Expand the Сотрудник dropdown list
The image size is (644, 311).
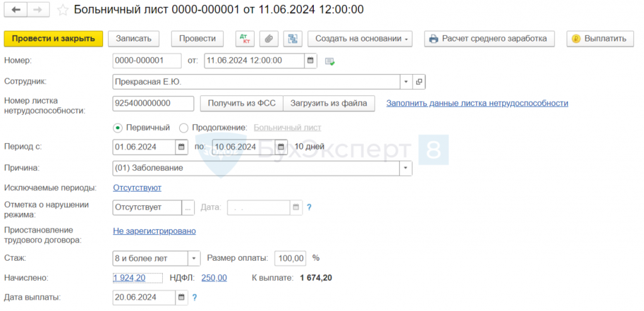point(406,82)
